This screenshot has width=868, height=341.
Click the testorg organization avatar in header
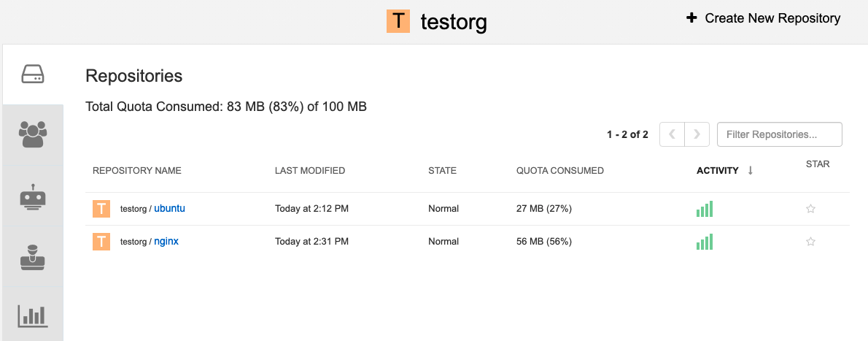pos(398,21)
